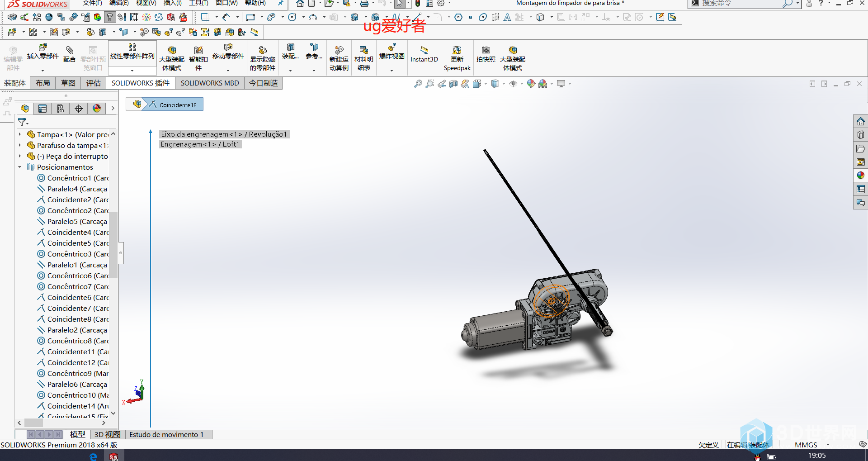Expand more manager tabs chevron
This screenshot has height=461, width=868.
point(113,109)
